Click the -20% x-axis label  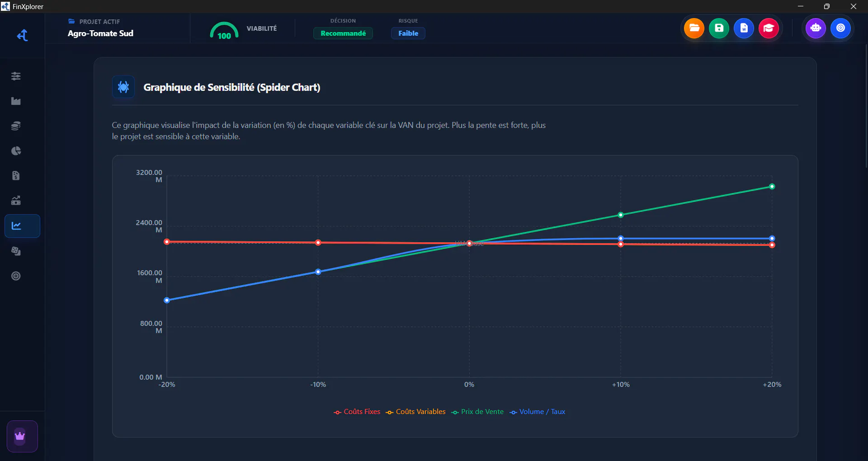167,385
